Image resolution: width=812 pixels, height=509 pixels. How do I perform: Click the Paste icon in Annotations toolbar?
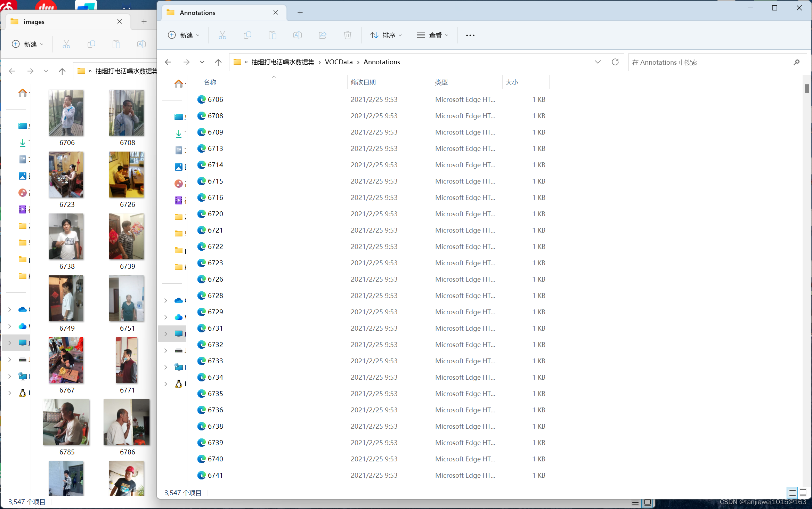(x=272, y=35)
